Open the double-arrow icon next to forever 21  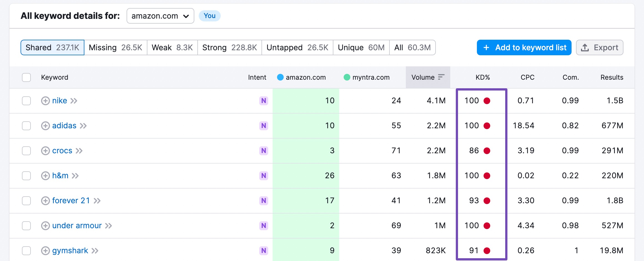click(97, 201)
